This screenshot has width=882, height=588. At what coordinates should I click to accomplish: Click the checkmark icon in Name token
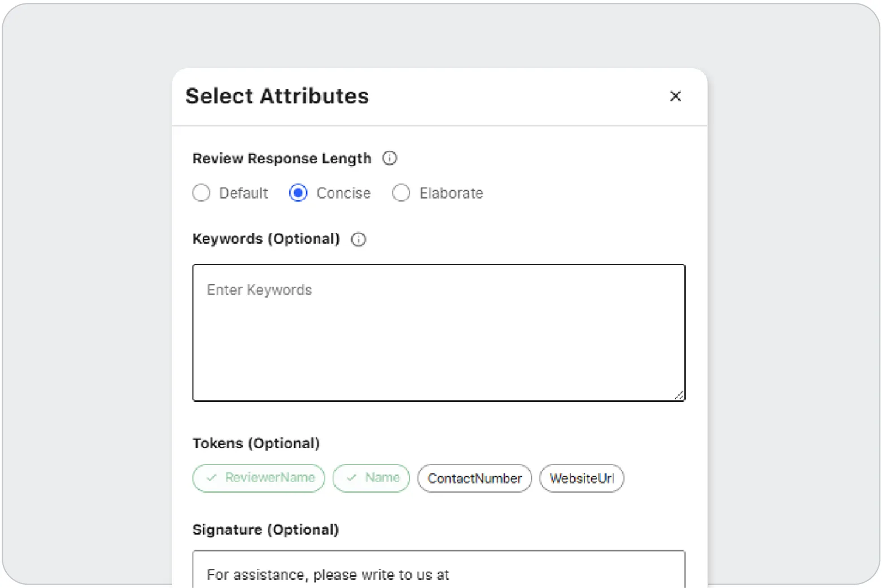(x=351, y=478)
